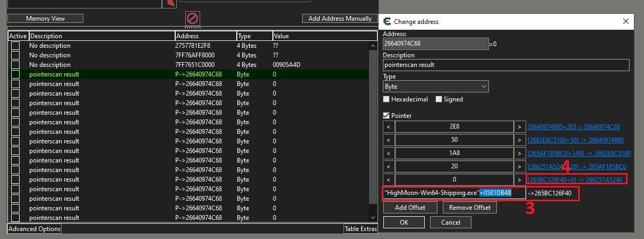Click right arrow next to offset 2E8

(519, 127)
